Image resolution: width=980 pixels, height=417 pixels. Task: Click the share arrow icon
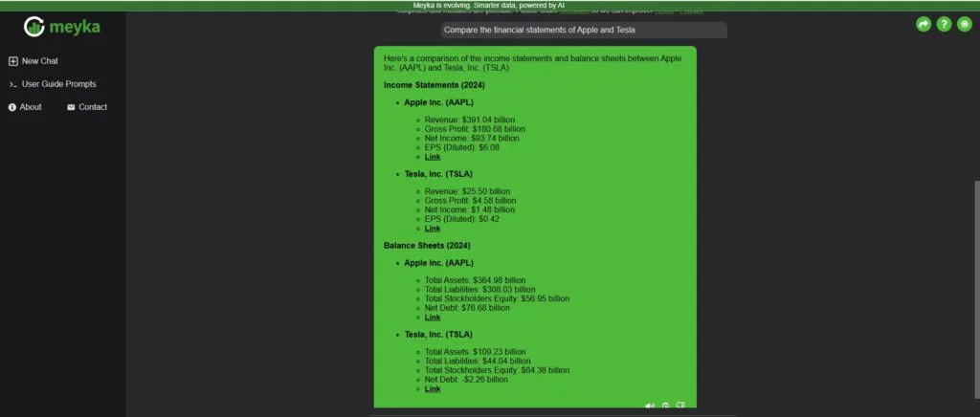point(924,25)
